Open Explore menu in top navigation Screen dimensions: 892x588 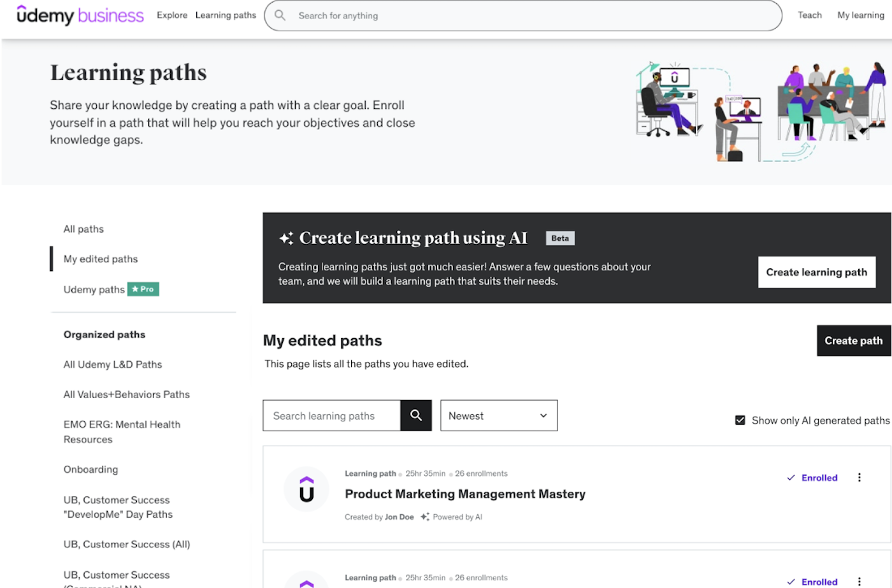click(172, 15)
